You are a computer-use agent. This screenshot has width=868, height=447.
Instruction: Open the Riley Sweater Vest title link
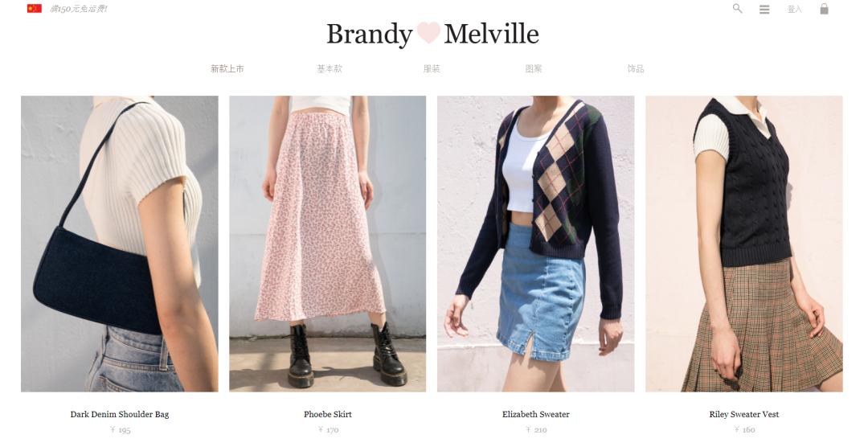tap(744, 414)
